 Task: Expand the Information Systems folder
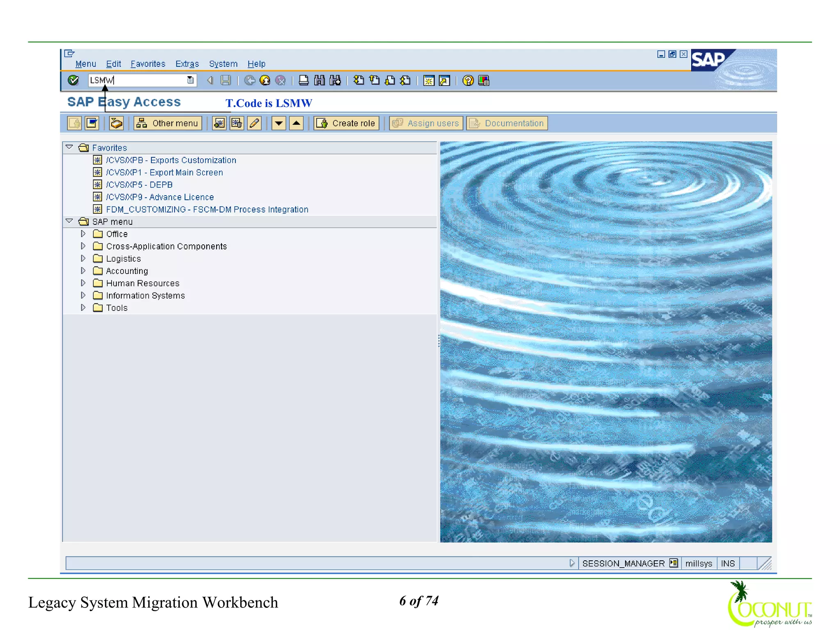(x=83, y=295)
